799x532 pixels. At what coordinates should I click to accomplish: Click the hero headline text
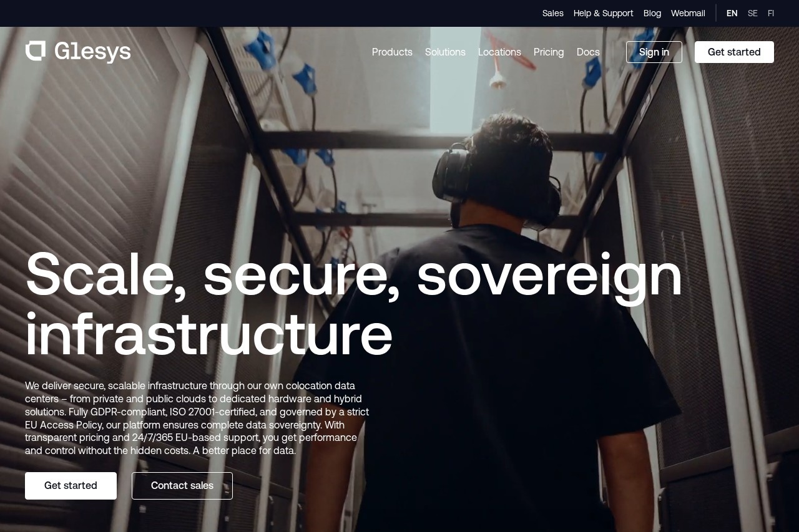point(354,304)
